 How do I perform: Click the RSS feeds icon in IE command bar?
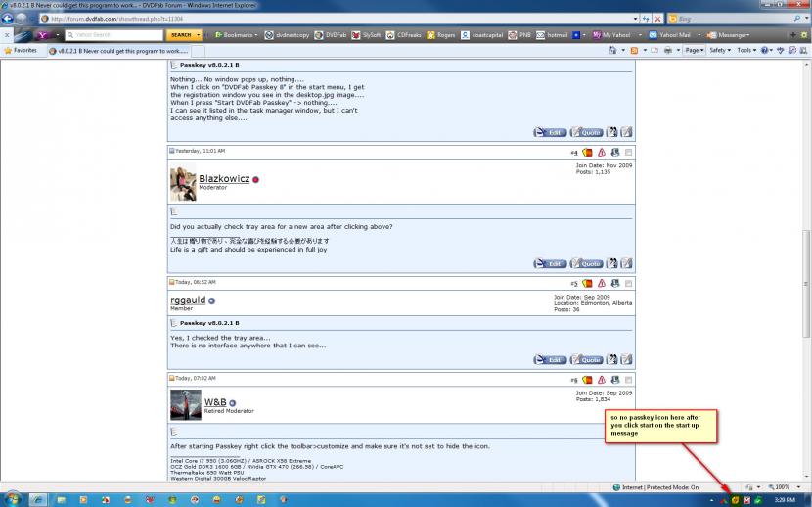(634, 50)
